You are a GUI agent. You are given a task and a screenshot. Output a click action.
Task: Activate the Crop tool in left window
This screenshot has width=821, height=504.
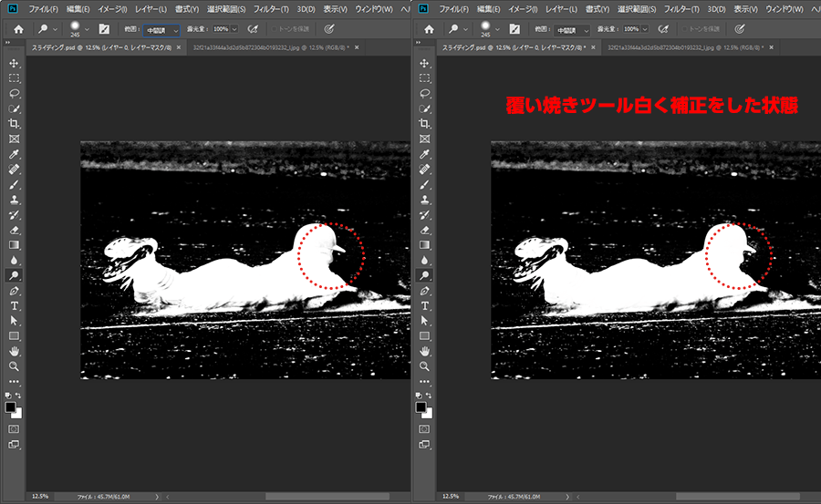(x=14, y=124)
